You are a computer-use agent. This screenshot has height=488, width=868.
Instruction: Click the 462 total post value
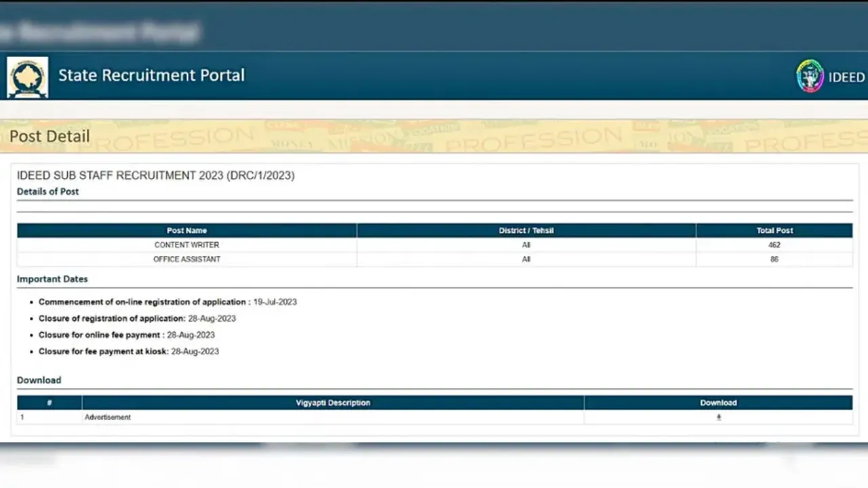[x=774, y=245]
